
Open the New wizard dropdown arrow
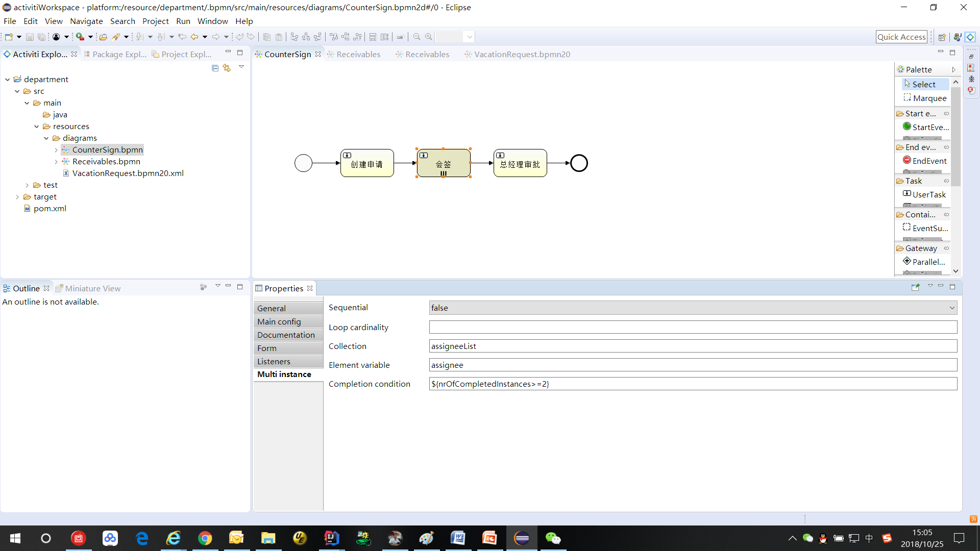point(19,37)
